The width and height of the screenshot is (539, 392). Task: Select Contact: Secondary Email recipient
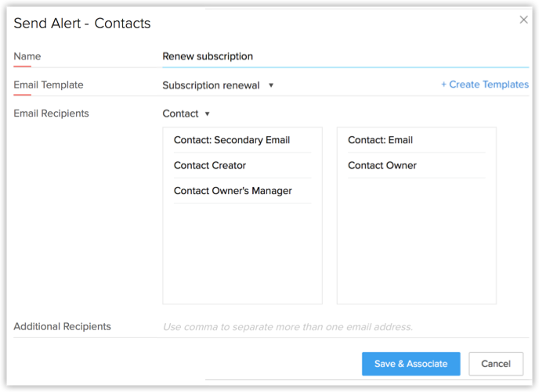232,140
